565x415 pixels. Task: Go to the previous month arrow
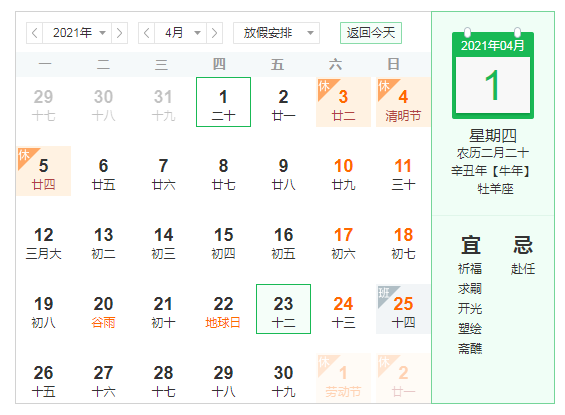point(147,33)
